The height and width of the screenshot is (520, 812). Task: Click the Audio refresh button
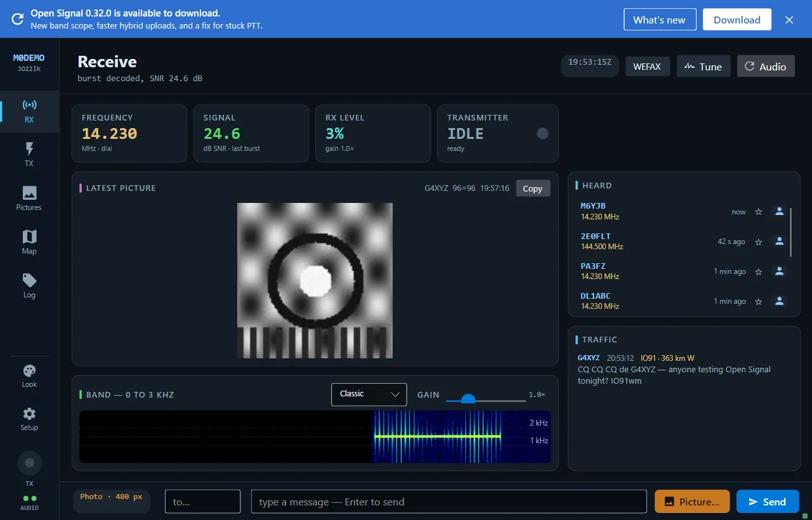pos(766,67)
